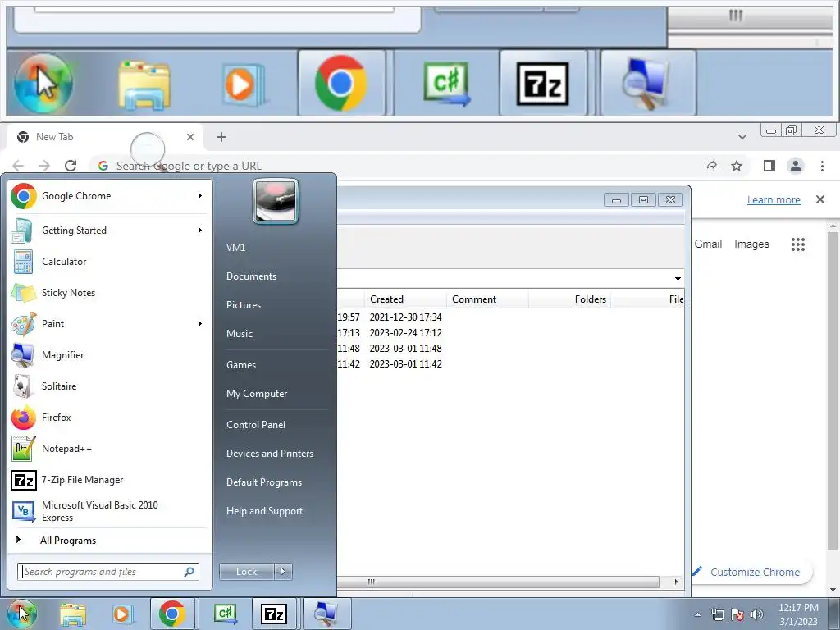
Task: Click the Chrome forward arrow
Action: click(44, 166)
